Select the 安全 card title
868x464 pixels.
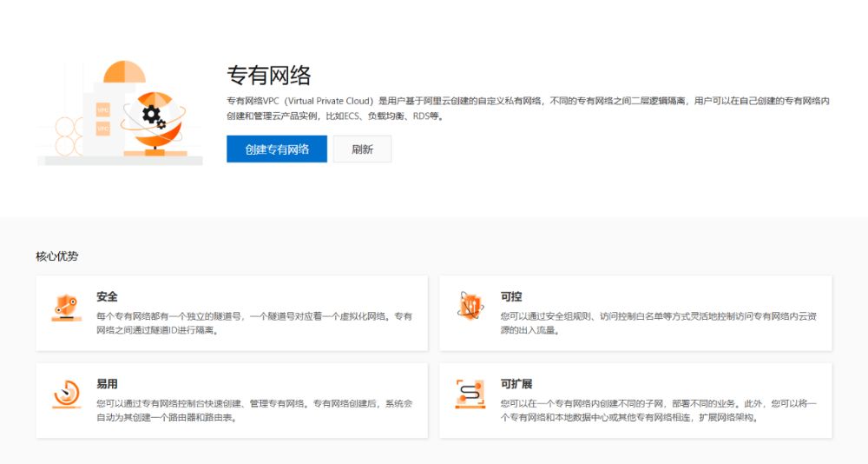point(107,297)
